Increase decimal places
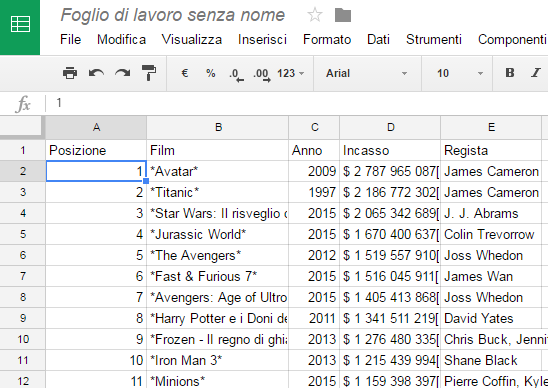The image size is (548, 388). (262, 74)
